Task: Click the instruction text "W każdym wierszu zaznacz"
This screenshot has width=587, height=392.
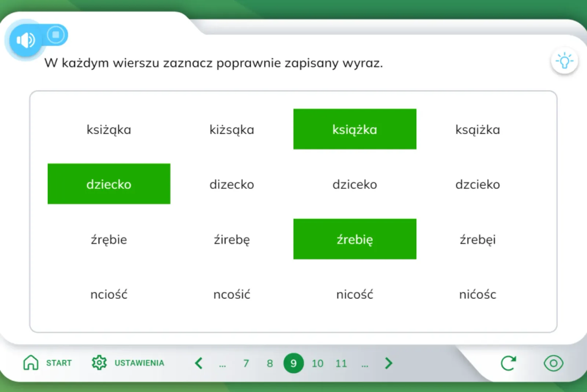Action: [129, 63]
